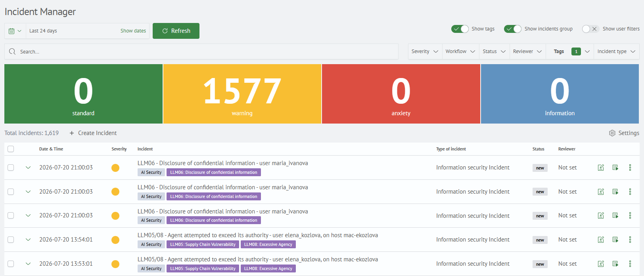644x276 pixels.
Task: Click the yellow severity dot of the 13:53:01 incident
Action: tap(115, 264)
